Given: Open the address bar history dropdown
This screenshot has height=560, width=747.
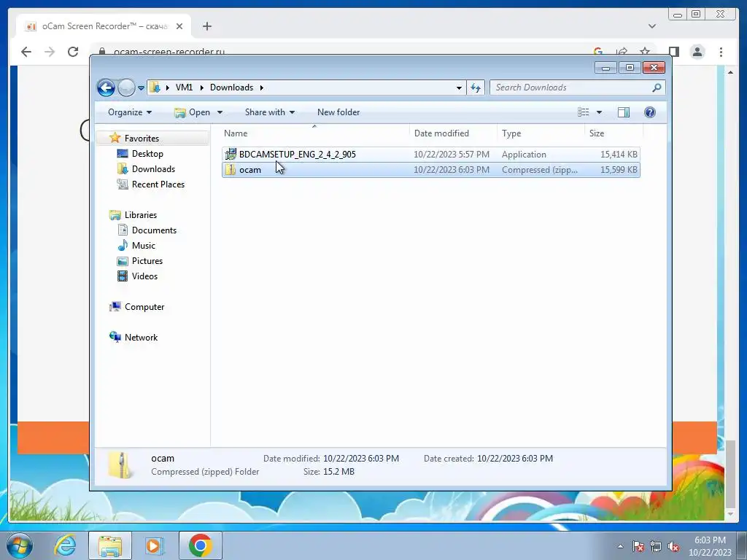Looking at the screenshot, I should coord(459,87).
